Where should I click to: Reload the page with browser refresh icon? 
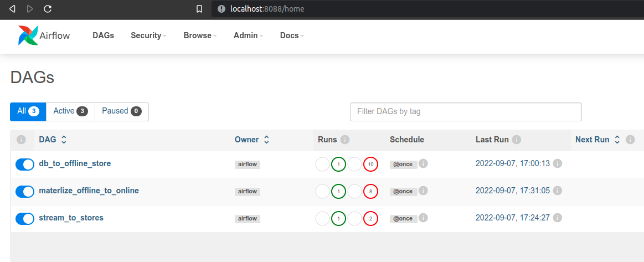(48, 9)
